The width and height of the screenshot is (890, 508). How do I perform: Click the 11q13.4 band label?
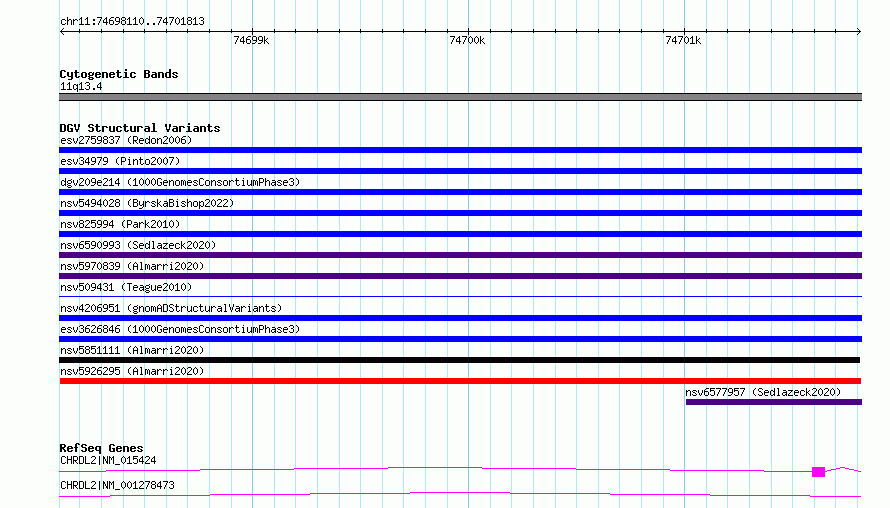81,86
